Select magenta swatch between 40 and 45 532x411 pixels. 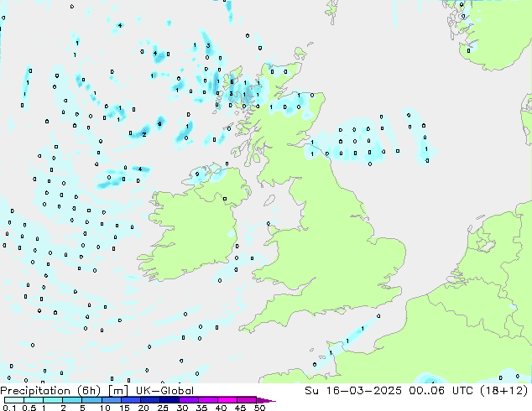pos(227,400)
